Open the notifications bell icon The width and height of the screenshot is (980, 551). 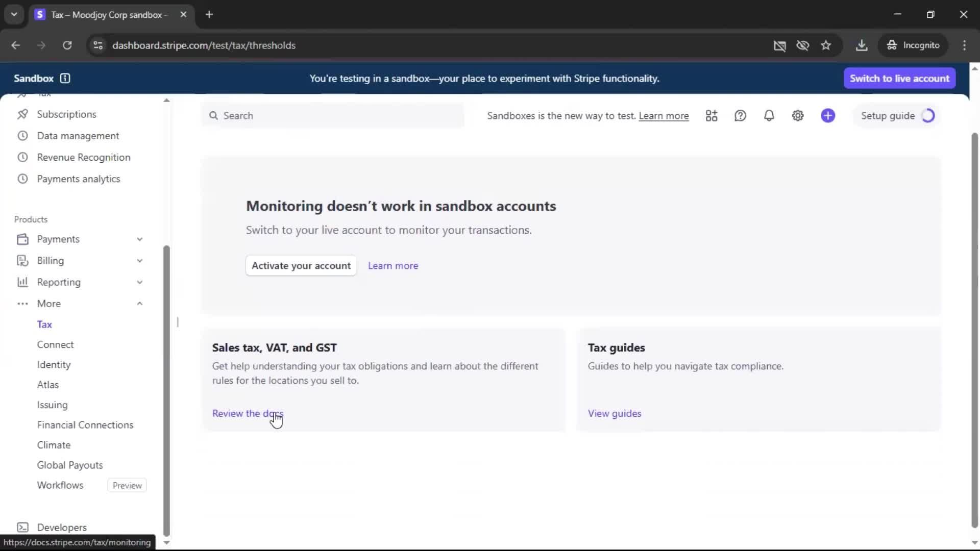coord(769,116)
